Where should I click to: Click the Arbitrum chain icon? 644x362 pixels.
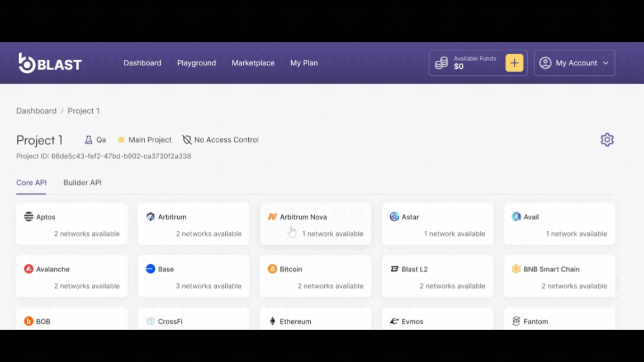pyautogui.click(x=150, y=216)
